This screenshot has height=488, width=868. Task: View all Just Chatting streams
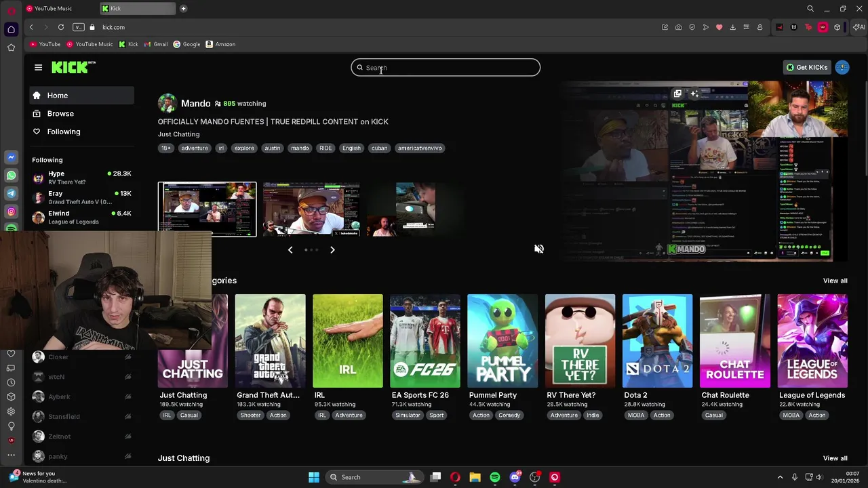click(835, 458)
